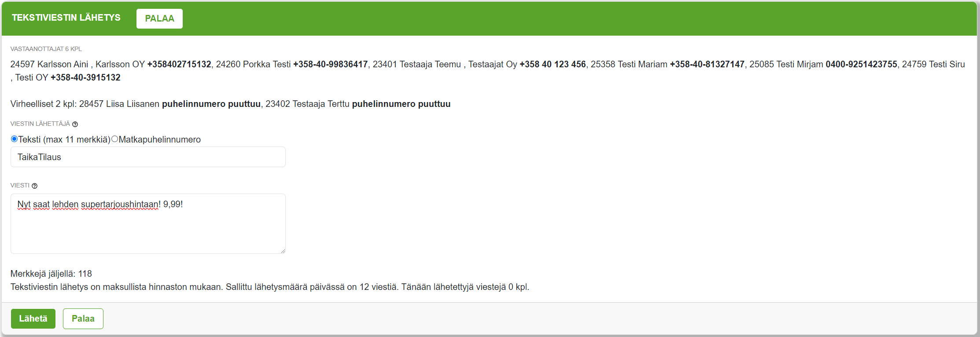Click invalid recipient 28457 Liisa Liisanen
Image resolution: width=980 pixels, height=337 pixels.
click(119, 104)
